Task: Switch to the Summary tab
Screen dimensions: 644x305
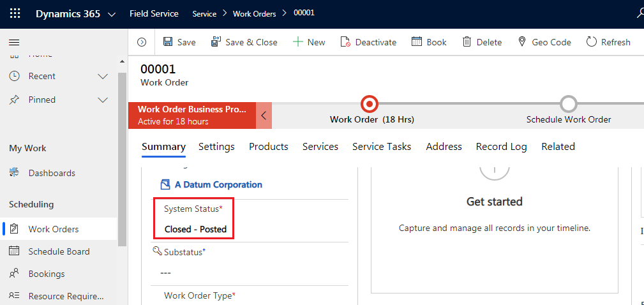Action: point(163,147)
